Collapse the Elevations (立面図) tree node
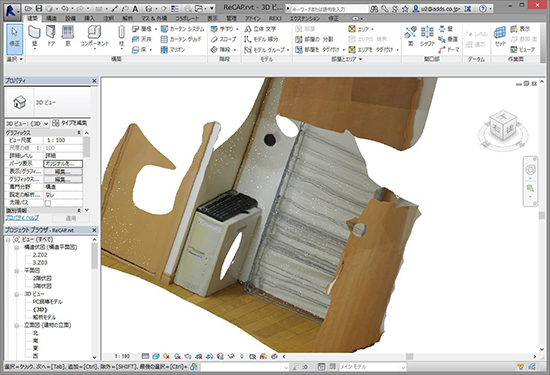Image resolution: width=550 pixels, height=375 pixels. point(16,325)
